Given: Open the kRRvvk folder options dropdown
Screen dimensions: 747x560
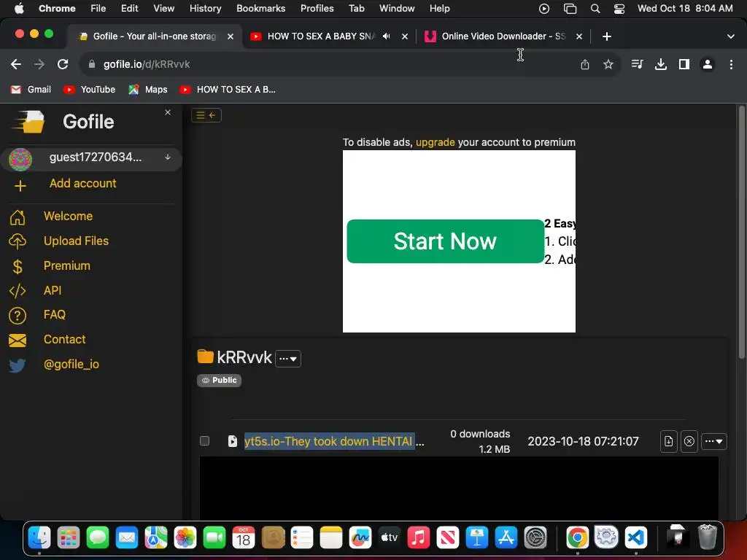Looking at the screenshot, I should tap(288, 359).
